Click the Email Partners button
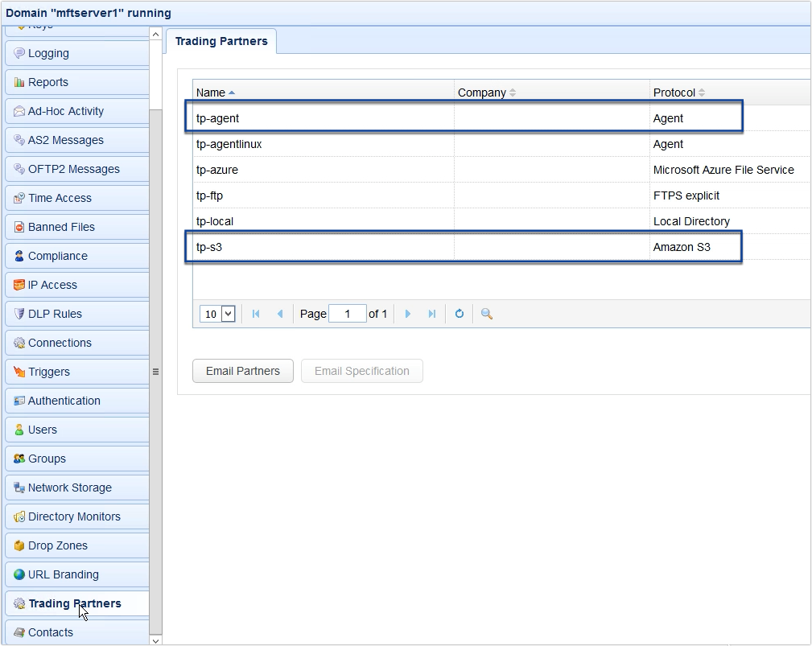This screenshot has height=646, width=812. (x=242, y=371)
